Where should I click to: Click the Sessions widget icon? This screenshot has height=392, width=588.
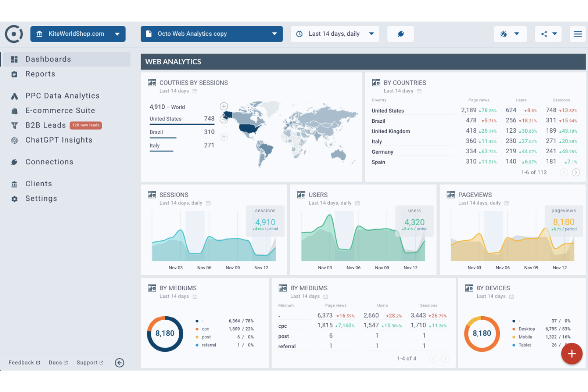[152, 195]
